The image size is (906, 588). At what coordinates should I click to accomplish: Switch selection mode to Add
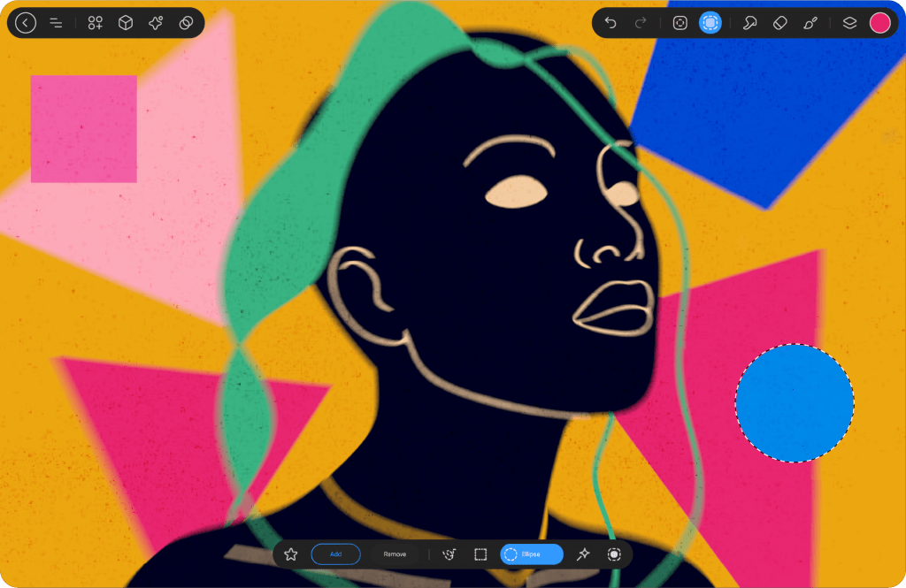click(335, 554)
